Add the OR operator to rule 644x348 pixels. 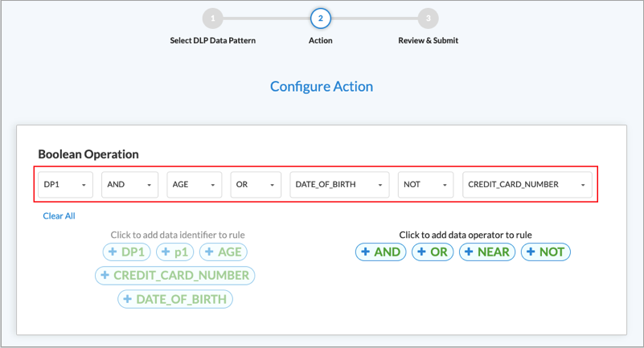click(433, 252)
